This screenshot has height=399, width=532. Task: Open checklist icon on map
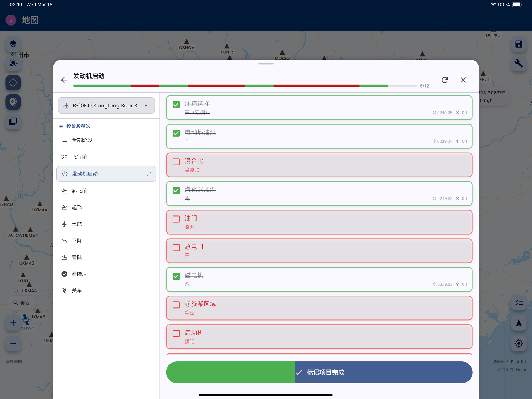tap(519, 303)
